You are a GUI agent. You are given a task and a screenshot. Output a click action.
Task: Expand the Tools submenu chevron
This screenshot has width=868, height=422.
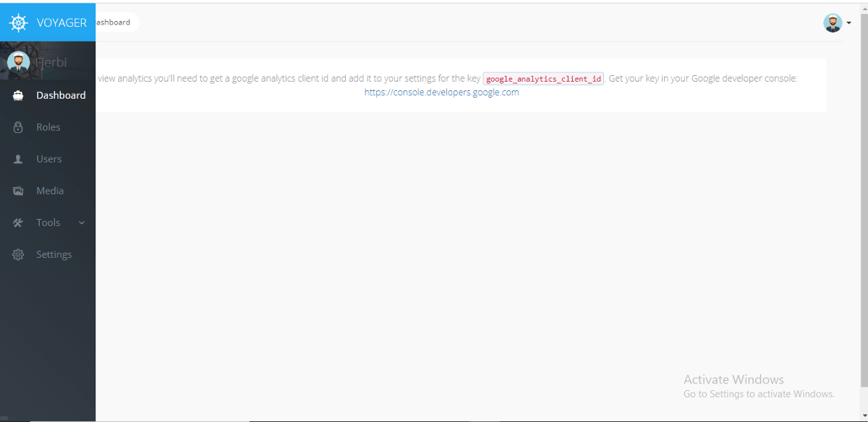tap(81, 223)
